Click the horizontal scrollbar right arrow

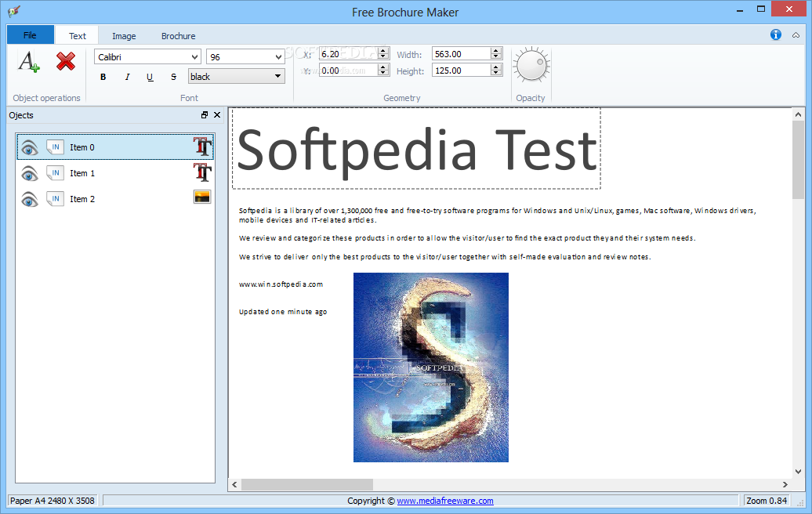(x=785, y=484)
